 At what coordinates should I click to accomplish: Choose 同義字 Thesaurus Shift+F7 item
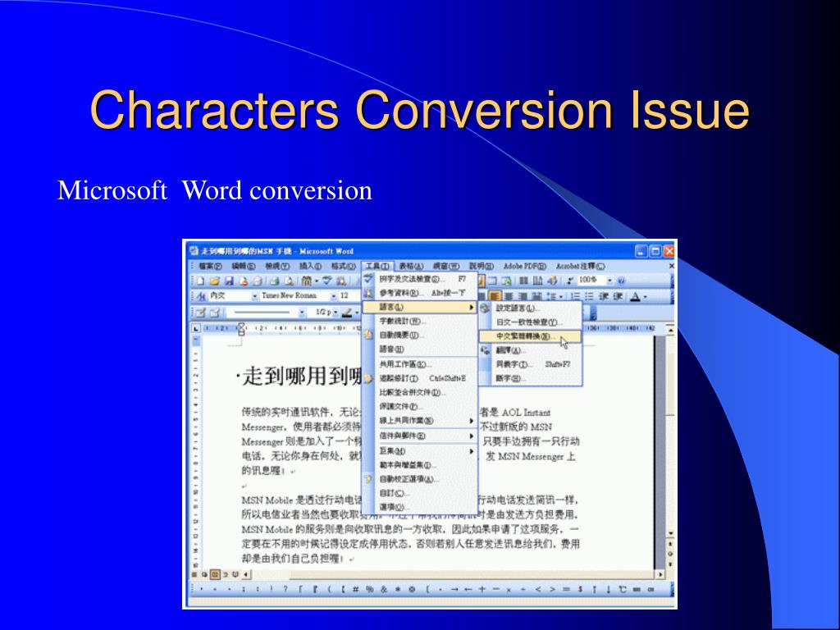point(529,364)
